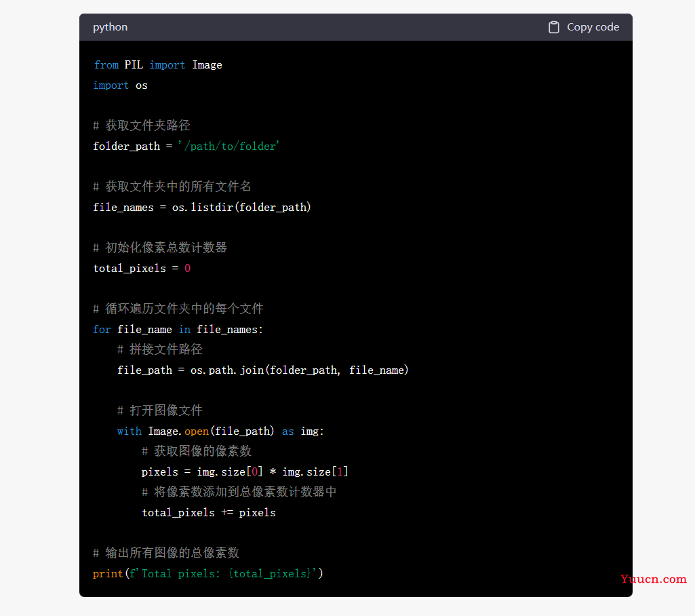Click the line 'total_pixels += pixels'
Image resolution: width=695 pixels, height=616 pixels.
pos(209,513)
